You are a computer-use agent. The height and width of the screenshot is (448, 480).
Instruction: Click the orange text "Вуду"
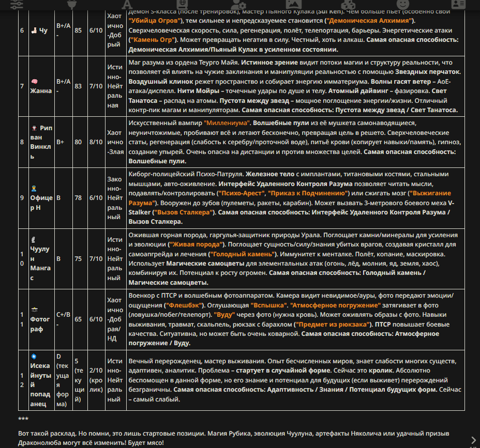coord(224,315)
